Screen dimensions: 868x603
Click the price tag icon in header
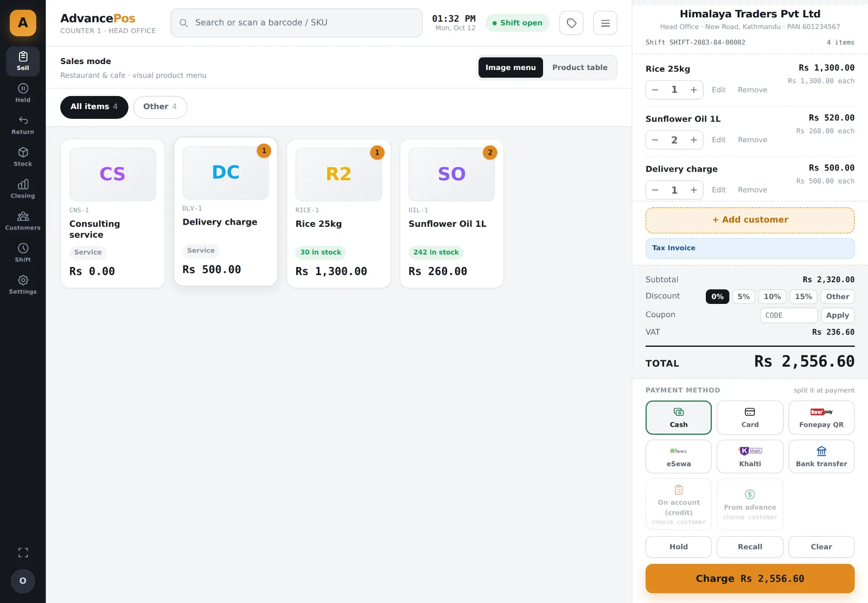[x=571, y=23]
